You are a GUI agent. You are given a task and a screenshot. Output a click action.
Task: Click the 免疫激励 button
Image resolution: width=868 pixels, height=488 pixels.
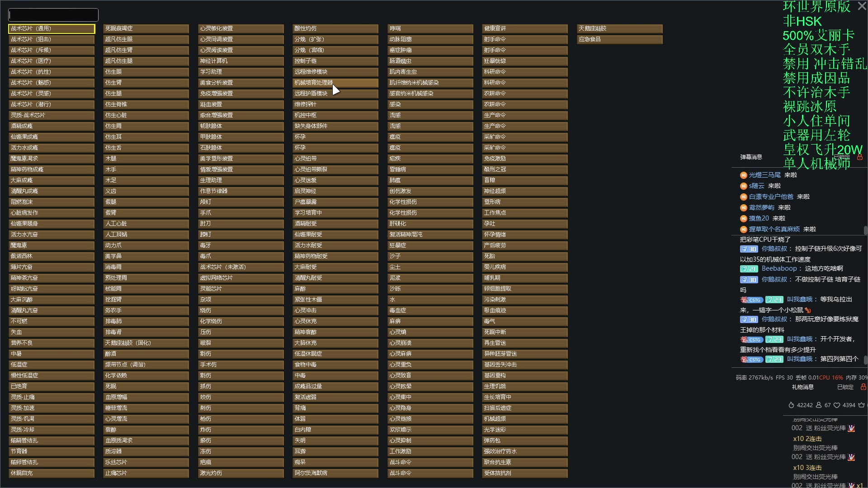tap(525, 159)
